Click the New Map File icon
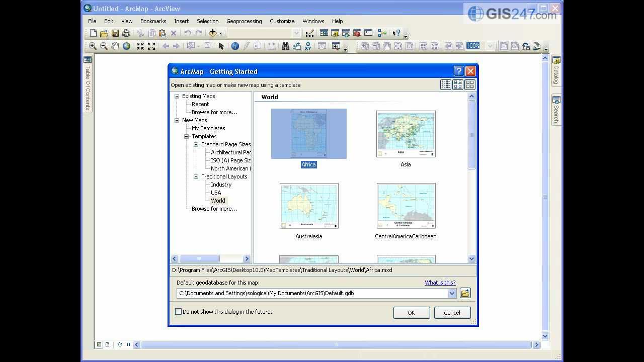 click(93, 33)
